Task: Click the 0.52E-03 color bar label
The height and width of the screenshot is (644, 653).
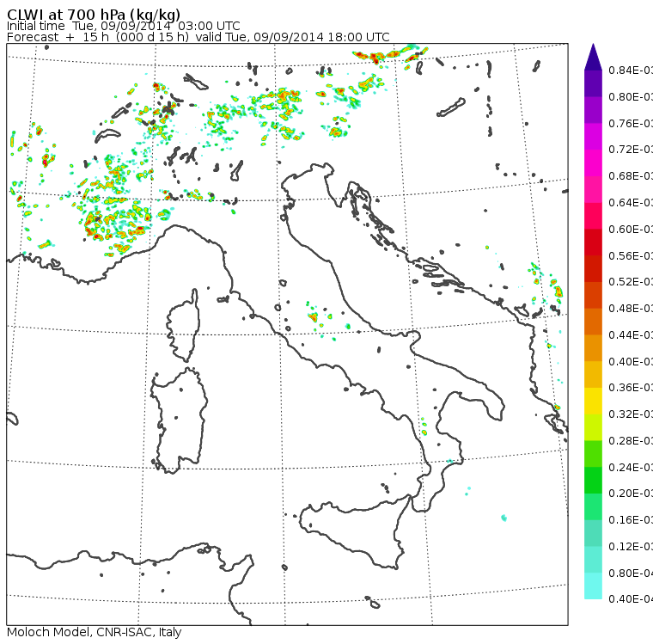Action: (631, 282)
